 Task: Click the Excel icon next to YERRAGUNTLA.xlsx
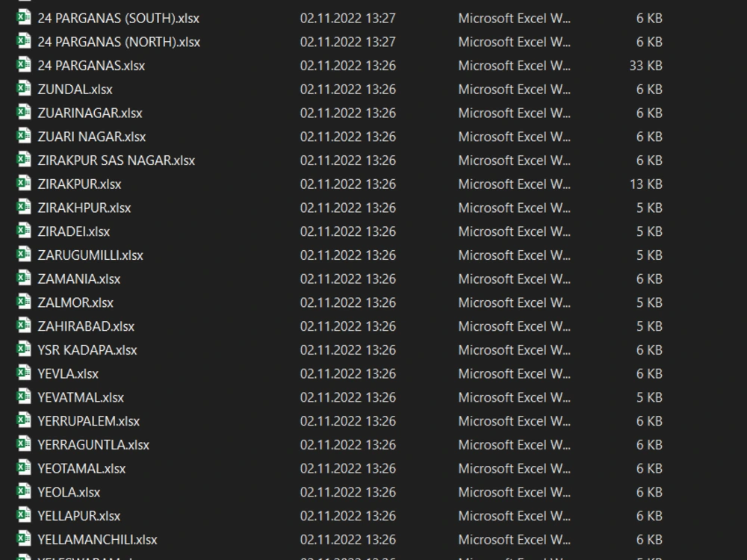23,444
